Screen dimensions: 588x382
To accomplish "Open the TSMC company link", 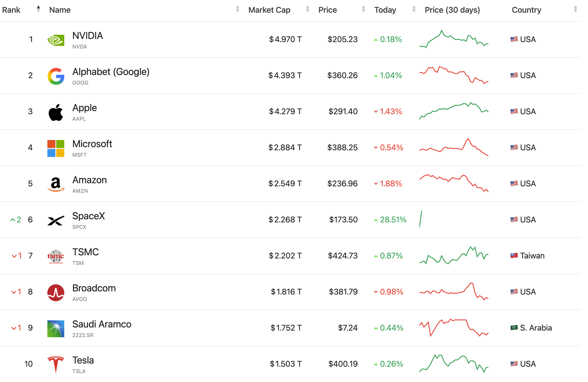I will coord(85,252).
